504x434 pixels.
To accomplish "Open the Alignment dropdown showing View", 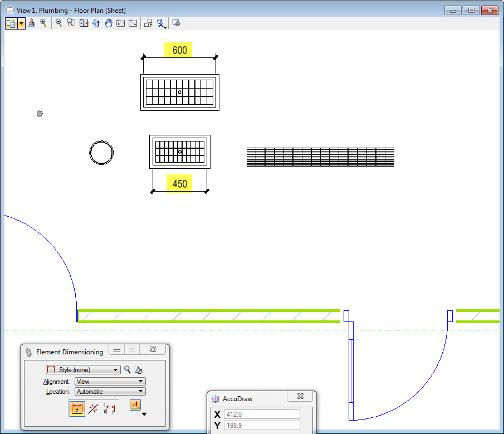I will tap(109, 381).
